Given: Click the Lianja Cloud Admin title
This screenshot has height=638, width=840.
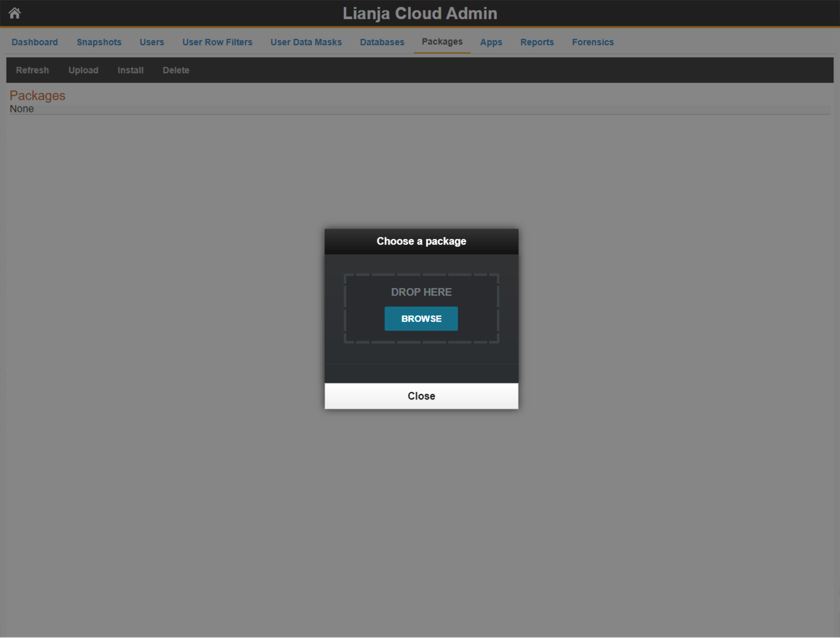Looking at the screenshot, I should (x=420, y=13).
